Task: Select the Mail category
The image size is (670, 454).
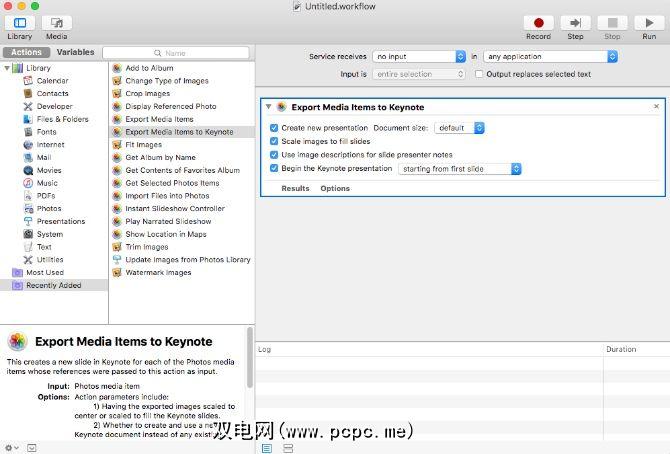Action: 44,158
